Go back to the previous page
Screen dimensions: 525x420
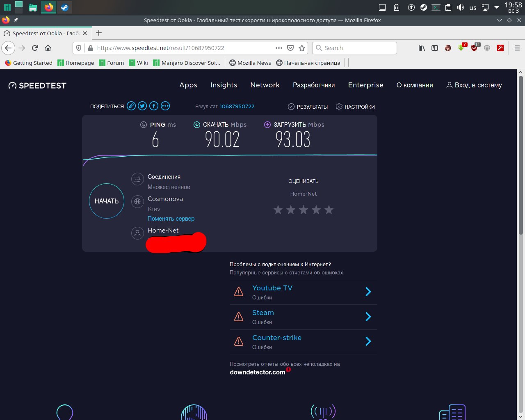8,48
